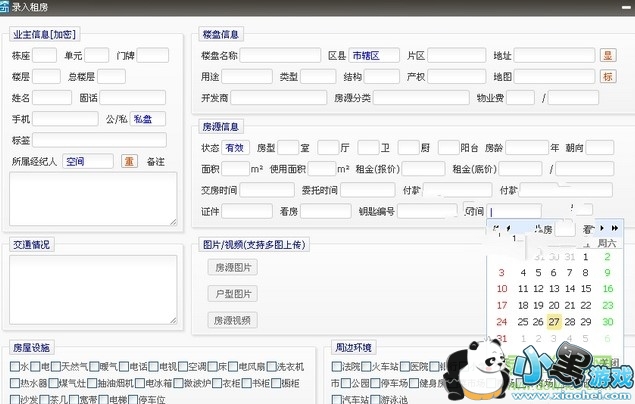Open 所属经纪人 dropdown showing 空间

(x=87, y=161)
